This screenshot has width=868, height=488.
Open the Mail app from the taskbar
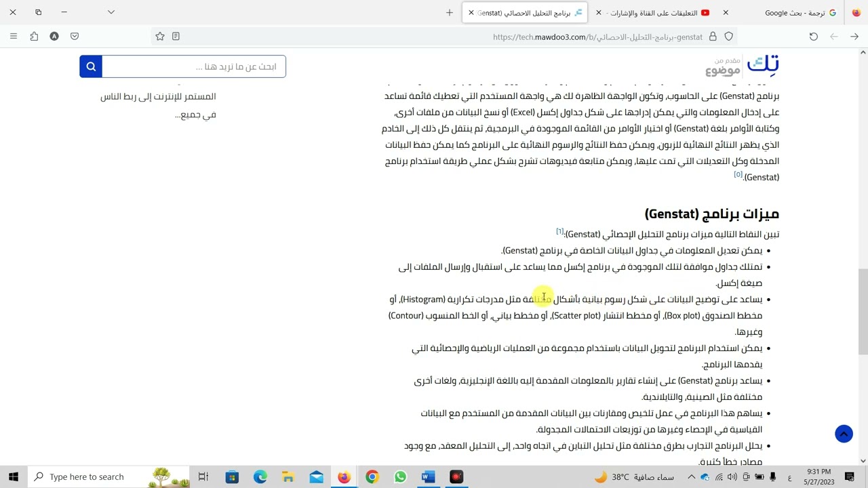point(317,477)
